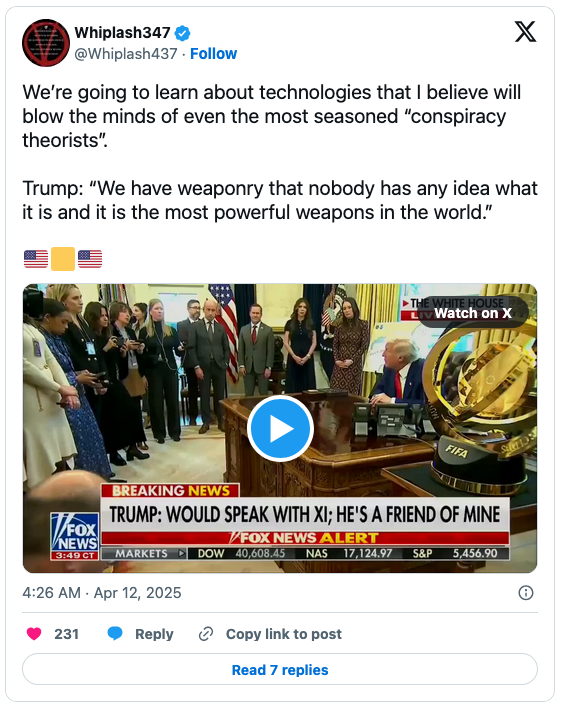Click Watch on X overlay
This screenshot has width=562, height=708.
(473, 312)
